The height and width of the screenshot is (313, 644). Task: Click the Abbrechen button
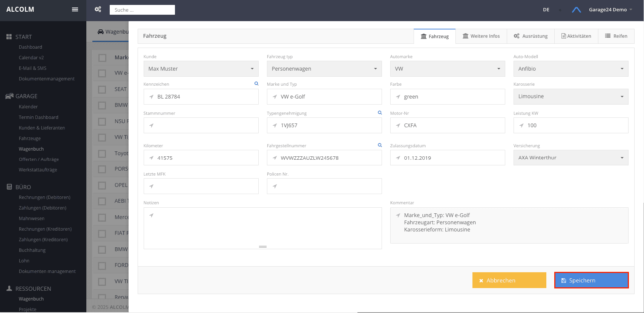tap(509, 280)
